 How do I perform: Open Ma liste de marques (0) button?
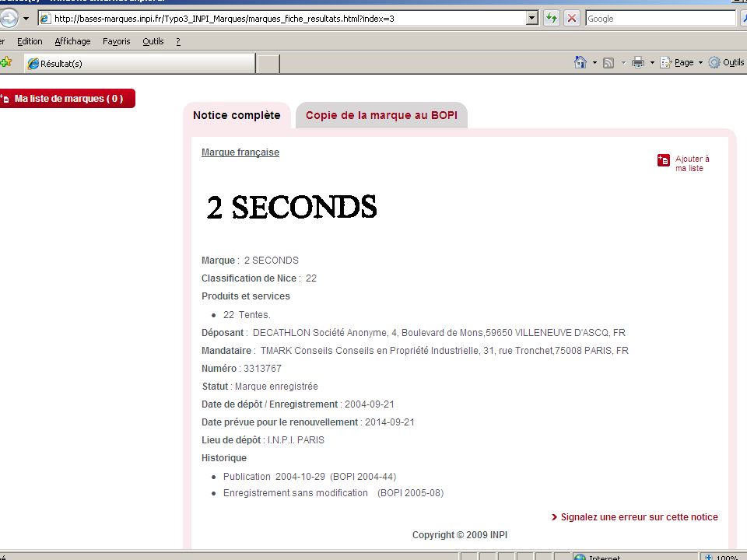67,99
